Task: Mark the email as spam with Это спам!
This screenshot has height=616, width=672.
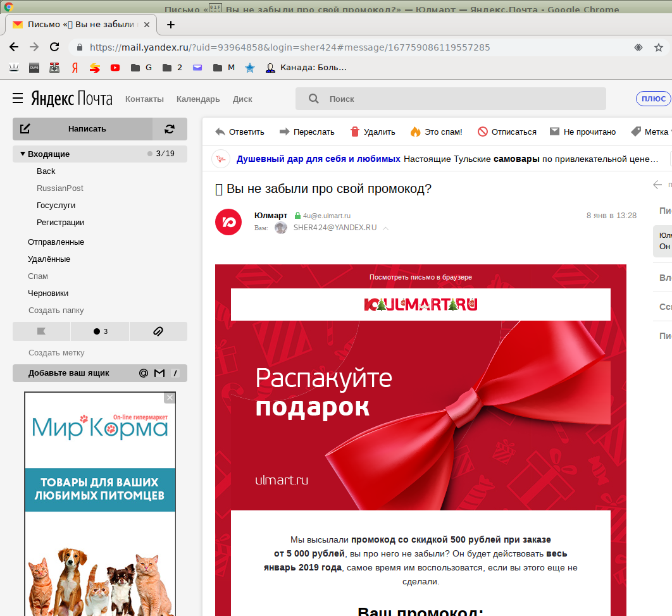Action: point(436,132)
